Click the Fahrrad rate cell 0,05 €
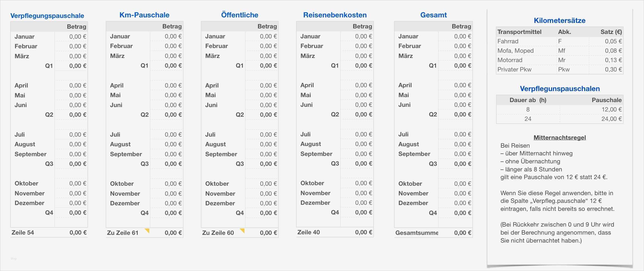 point(613,41)
